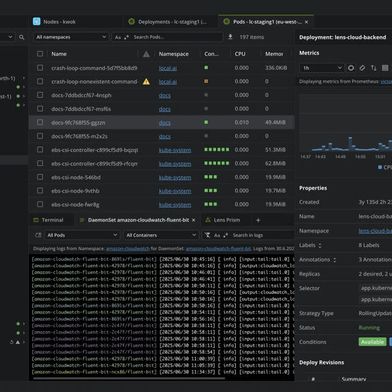Check the crash-loop-nonexistent-command row checkbox
This screenshot has height=392, width=392.
pyautogui.click(x=40, y=81)
